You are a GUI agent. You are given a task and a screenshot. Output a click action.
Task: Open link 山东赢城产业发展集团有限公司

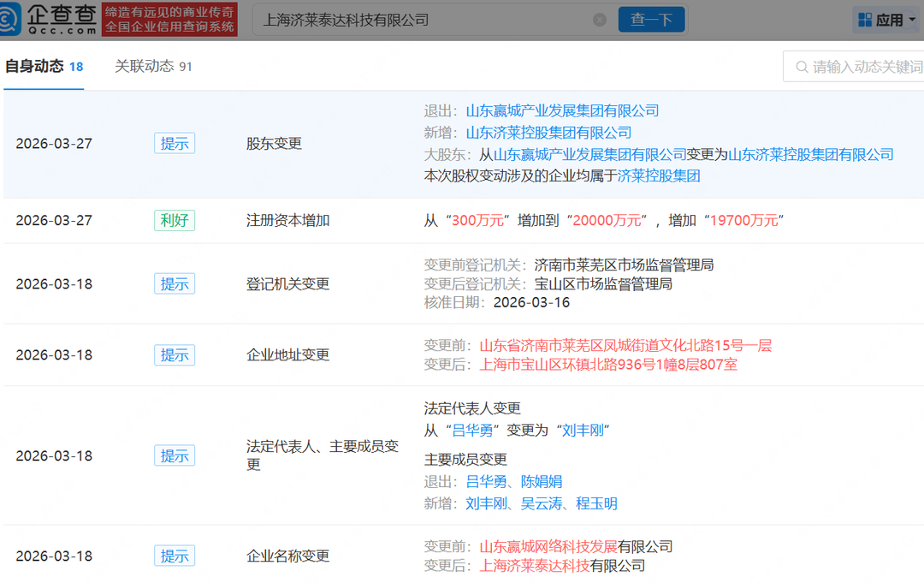564,110
